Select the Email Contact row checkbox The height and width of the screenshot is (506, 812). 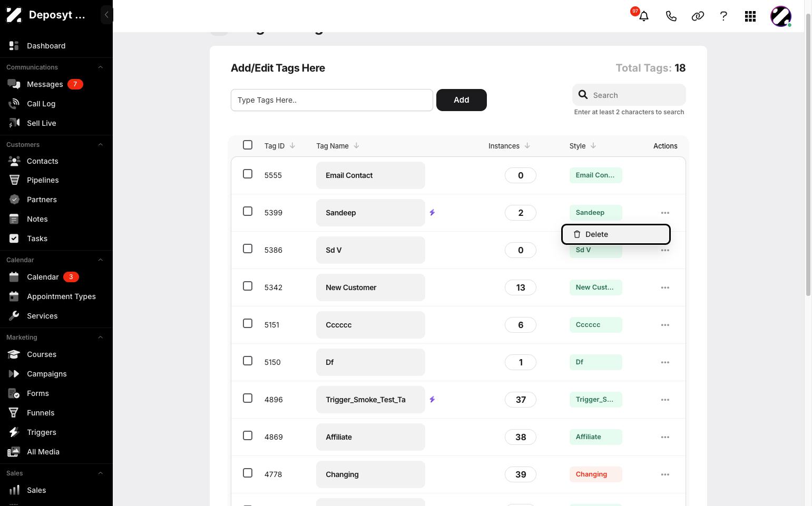click(248, 174)
